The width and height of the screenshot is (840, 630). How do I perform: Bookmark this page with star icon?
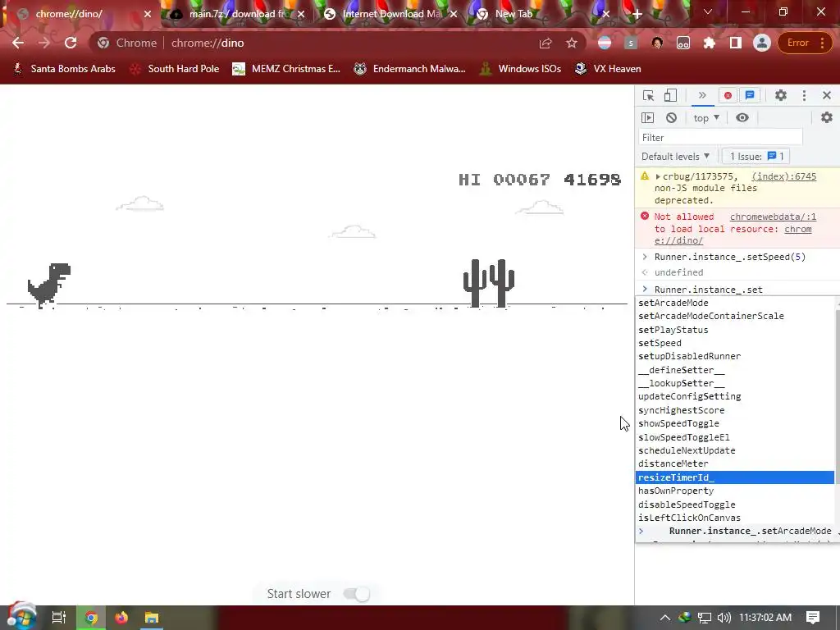coord(572,43)
